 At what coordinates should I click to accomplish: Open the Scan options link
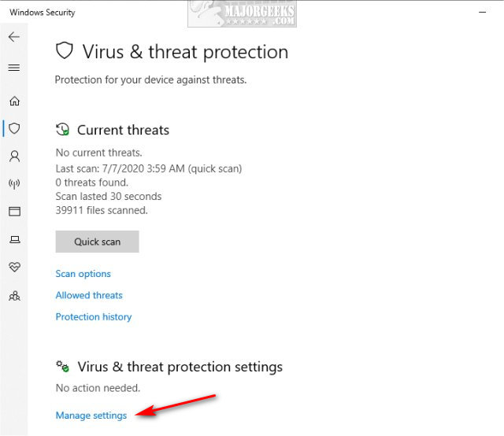pos(83,274)
